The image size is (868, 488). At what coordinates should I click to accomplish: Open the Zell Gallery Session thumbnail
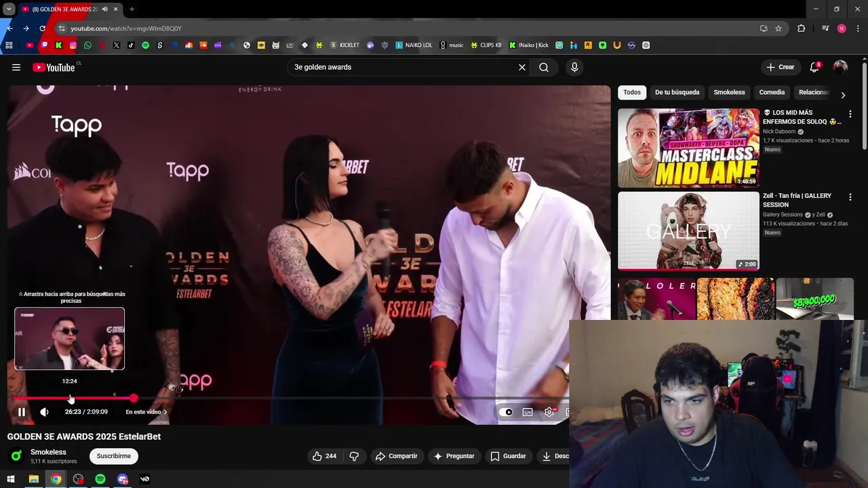(688, 231)
